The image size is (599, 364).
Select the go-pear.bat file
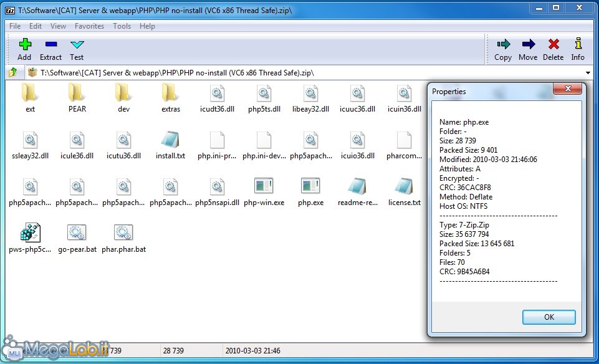(77, 239)
